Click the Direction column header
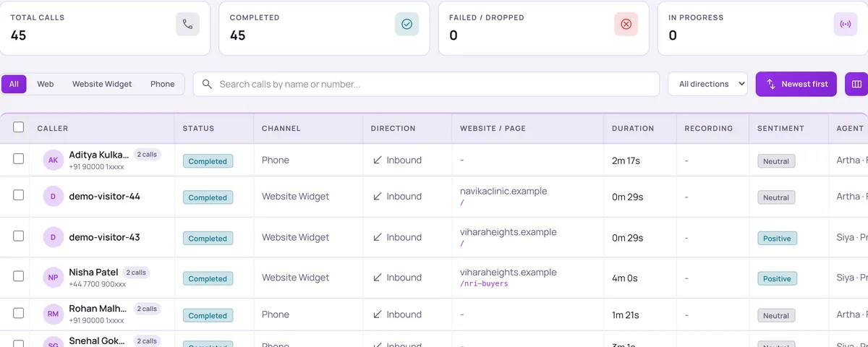 coord(393,128)
